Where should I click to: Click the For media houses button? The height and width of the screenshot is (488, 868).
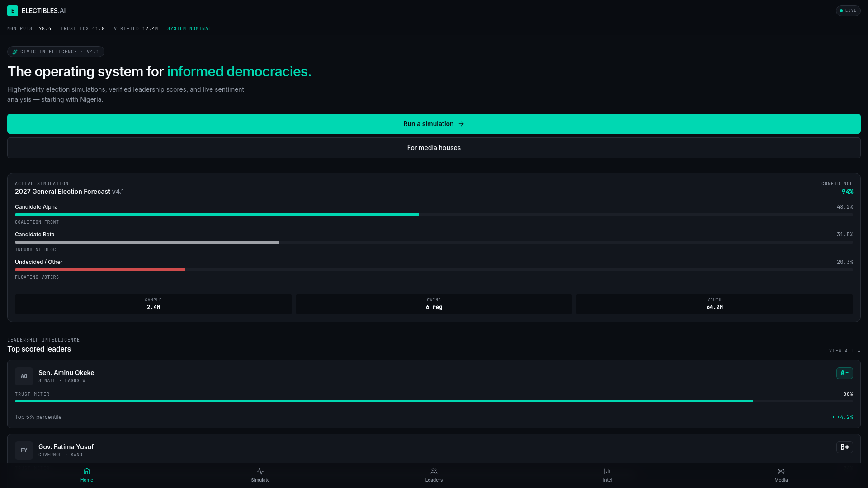coord(434,148)
